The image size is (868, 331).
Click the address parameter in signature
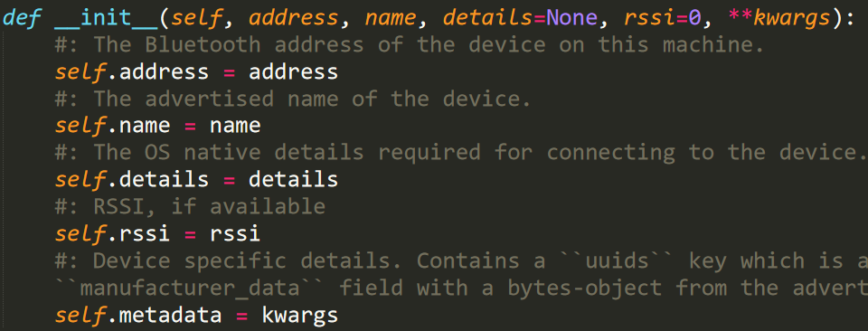(293, 18)
